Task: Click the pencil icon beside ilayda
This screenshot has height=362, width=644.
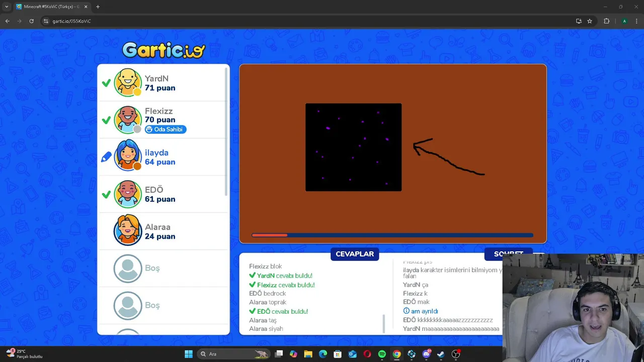Action: [106, 157]
